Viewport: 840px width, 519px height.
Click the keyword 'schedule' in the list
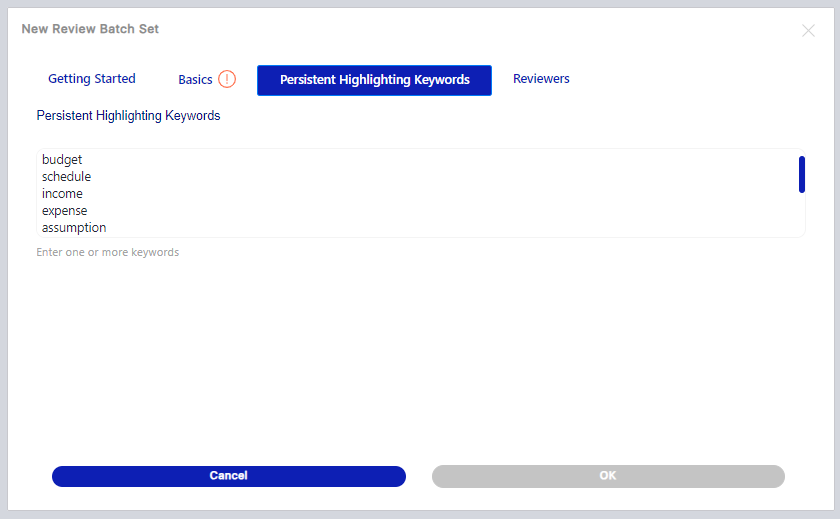(x=66, y=177)
